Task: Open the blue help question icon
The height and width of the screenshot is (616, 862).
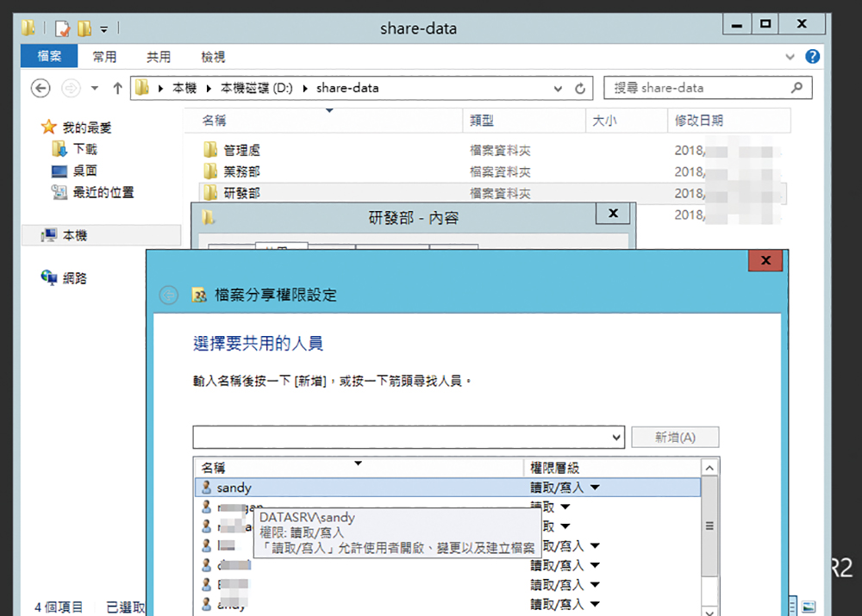Action: coord(813,57)
